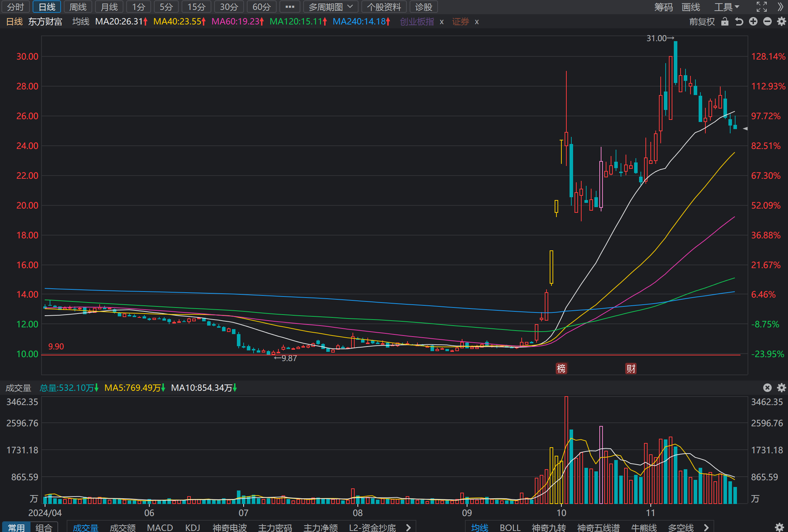The width and height of the screenshot is (788, 532).
Task: Show the L2-资金抄底 indicator
Action: click(372, 528)
